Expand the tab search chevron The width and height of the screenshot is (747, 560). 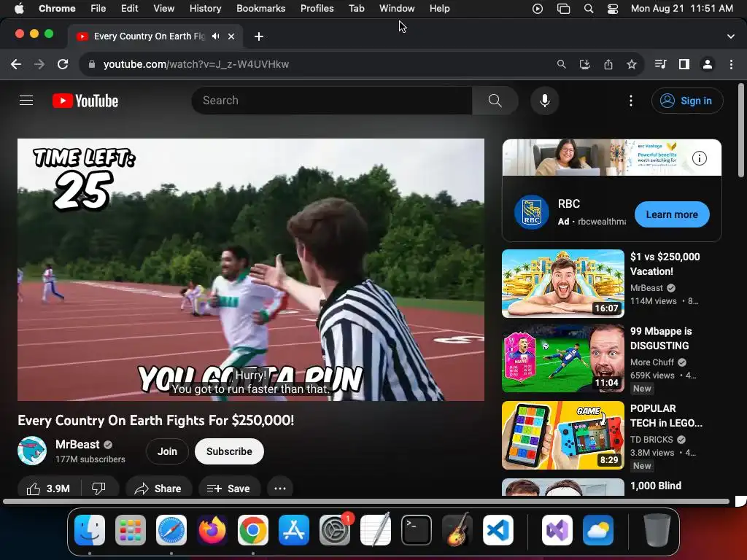730,36
